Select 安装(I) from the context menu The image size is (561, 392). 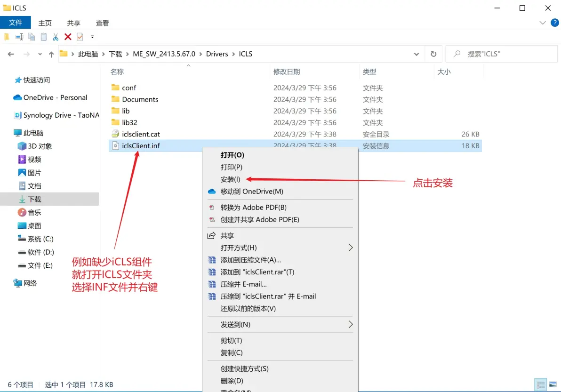(x=231, y=179)
